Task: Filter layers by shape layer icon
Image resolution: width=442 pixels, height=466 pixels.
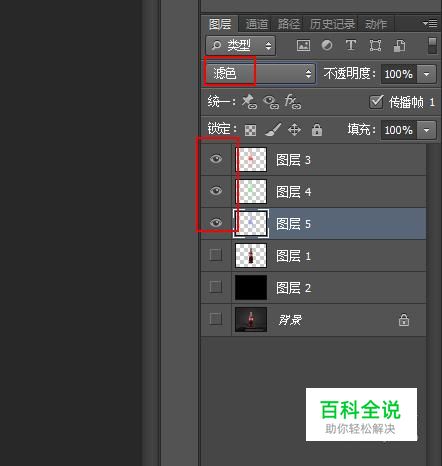Action: pos(375,45)
